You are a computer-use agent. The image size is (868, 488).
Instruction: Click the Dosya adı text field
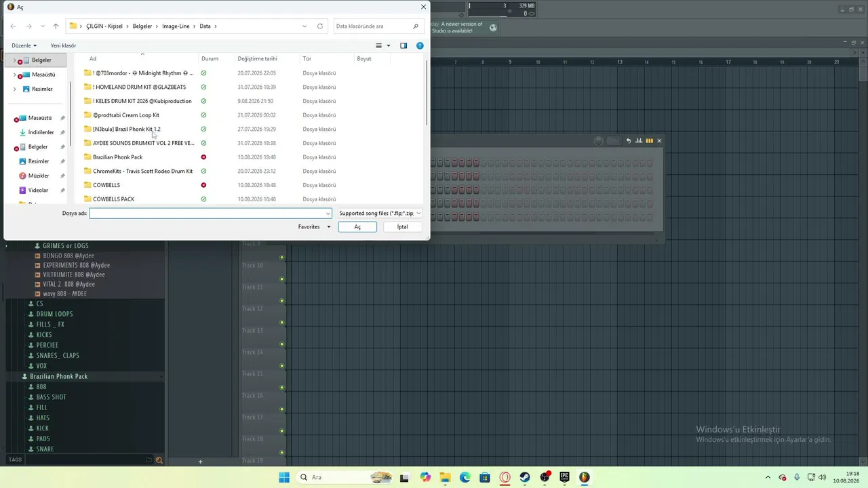pyautogui.click(x=210, y=213)
